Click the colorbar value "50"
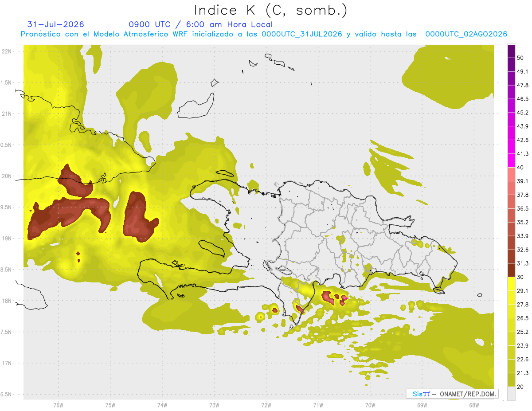The width and height of the screenshot is (532, 411). tap(520, 58)
